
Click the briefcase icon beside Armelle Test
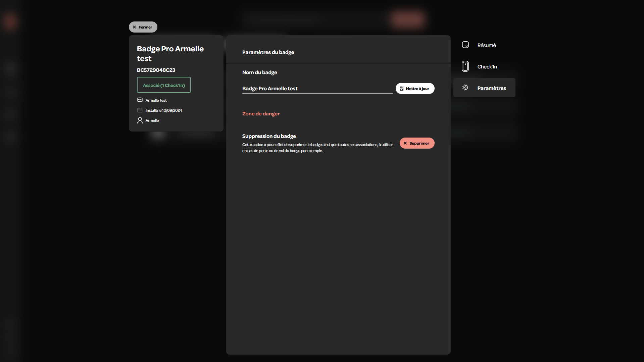tap(140, 100)
